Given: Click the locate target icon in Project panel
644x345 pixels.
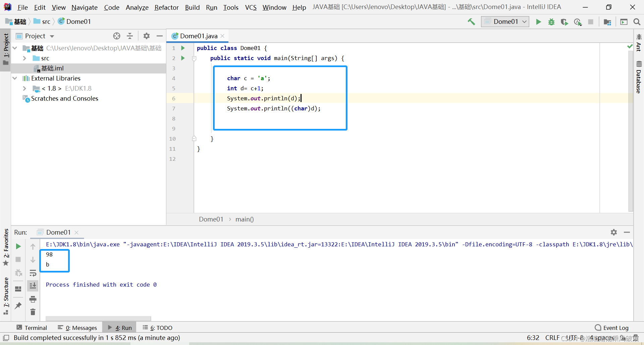Looking at the screenshot, I should point(117,36).
